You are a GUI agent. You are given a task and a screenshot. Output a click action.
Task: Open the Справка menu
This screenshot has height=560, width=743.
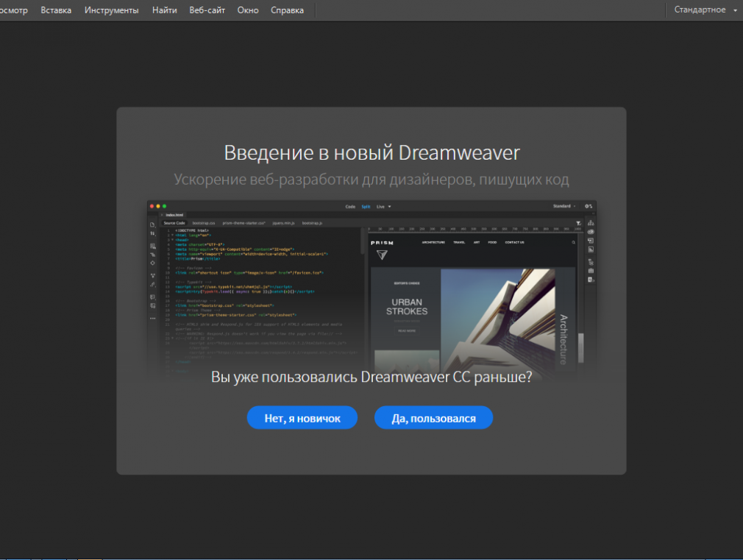pyautogui.click(x=287, y=10)
